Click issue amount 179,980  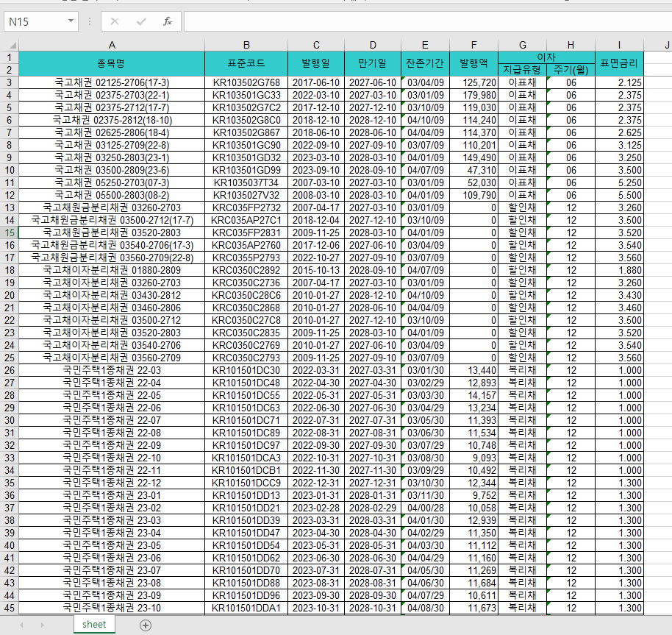click(x=474, y=95)
